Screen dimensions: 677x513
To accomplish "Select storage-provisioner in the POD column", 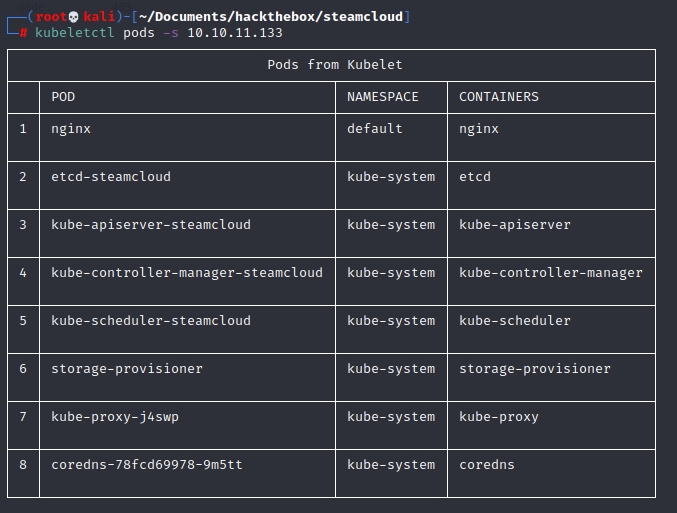I will click(x=127, y=369).
